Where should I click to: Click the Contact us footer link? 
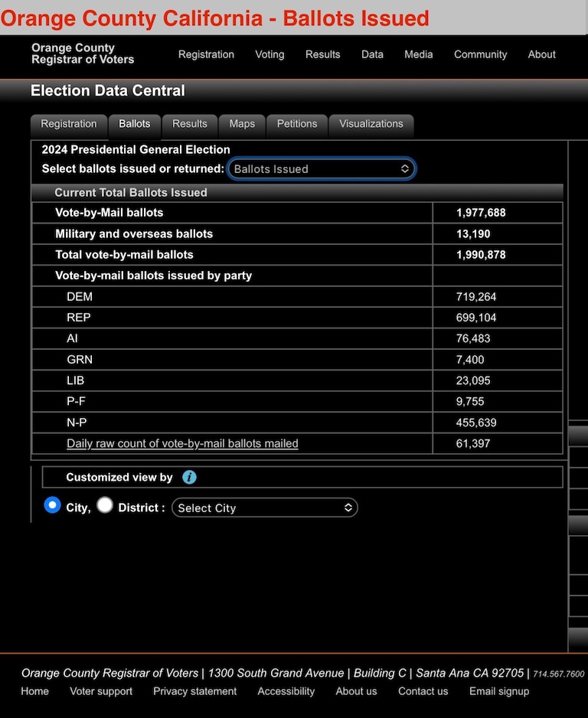click(423, 691)
